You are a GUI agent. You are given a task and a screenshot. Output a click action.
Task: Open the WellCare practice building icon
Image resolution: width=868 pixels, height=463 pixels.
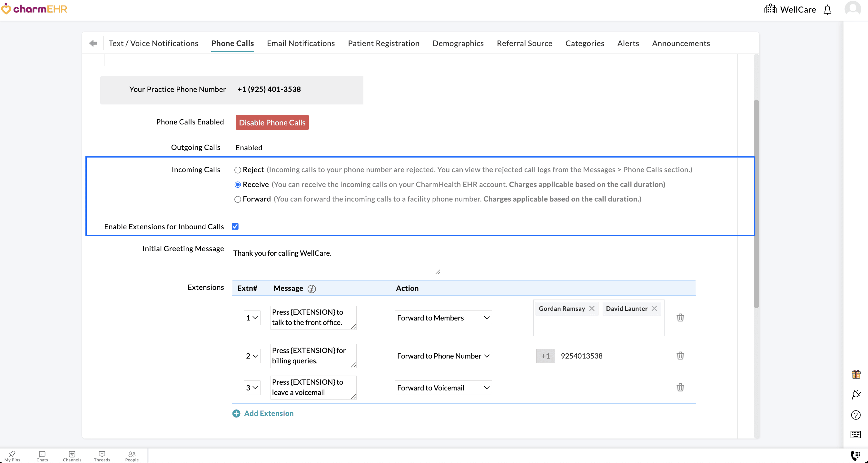click(x=770, y=9)
